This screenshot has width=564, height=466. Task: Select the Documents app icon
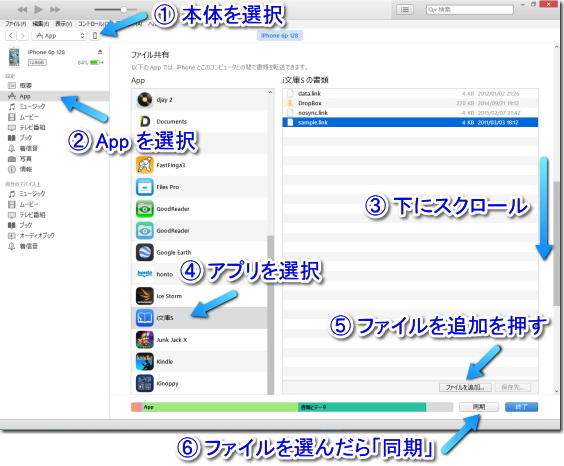145,121
